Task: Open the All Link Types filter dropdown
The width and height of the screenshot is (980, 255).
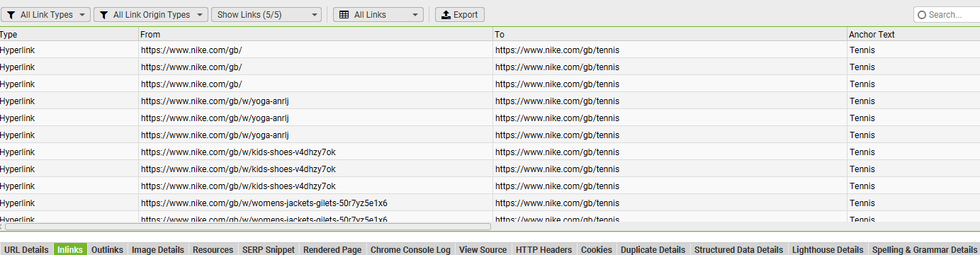Action: click(45, 14)
